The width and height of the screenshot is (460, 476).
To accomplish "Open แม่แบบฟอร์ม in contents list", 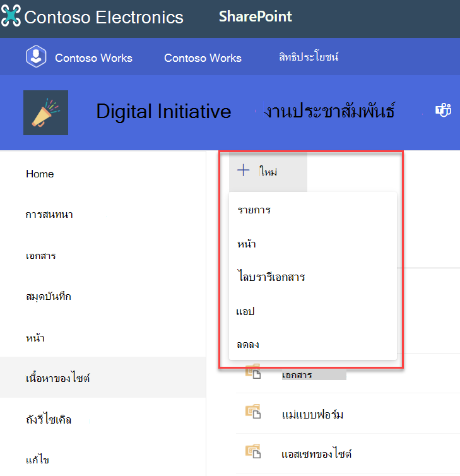I will [x=312, y=414].
